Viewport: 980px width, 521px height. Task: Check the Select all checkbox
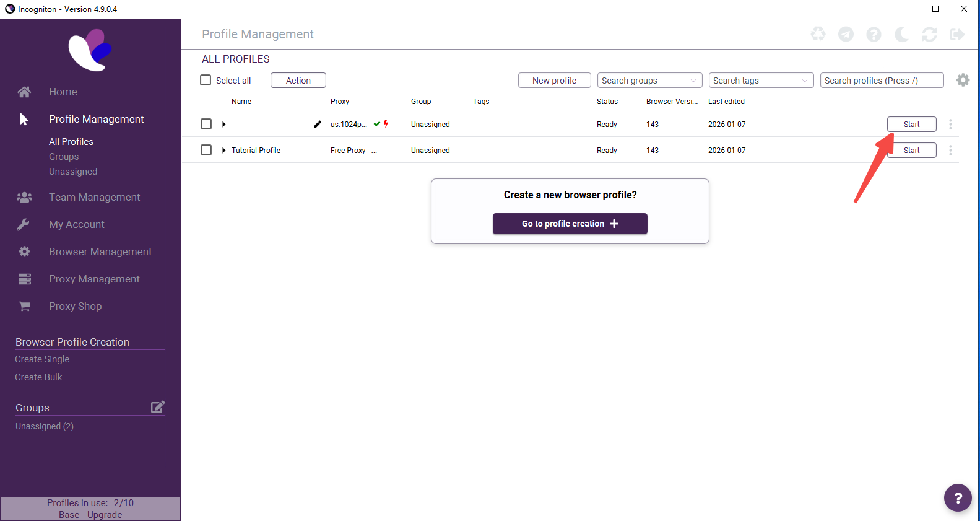point(206,81)
